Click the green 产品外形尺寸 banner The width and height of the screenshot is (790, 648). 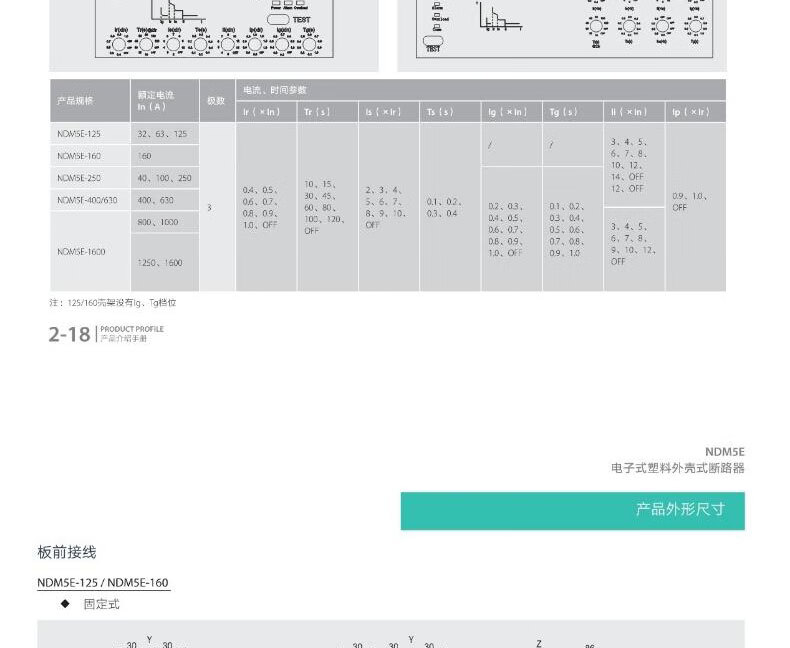[572, 510]
